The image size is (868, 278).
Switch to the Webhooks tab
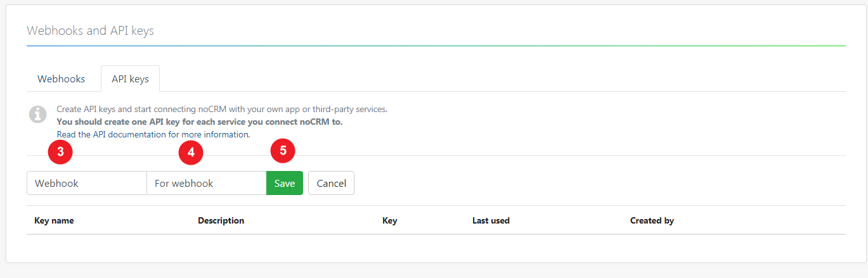[62, 79]
